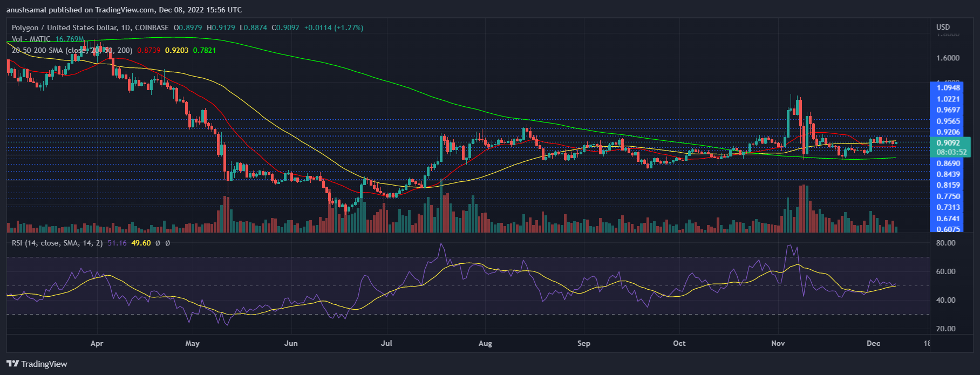Image resolution: width=980 pixels, height=375 pixels.
Task: Click the USD currency label on price axis
Action: [x=943, y=27]
